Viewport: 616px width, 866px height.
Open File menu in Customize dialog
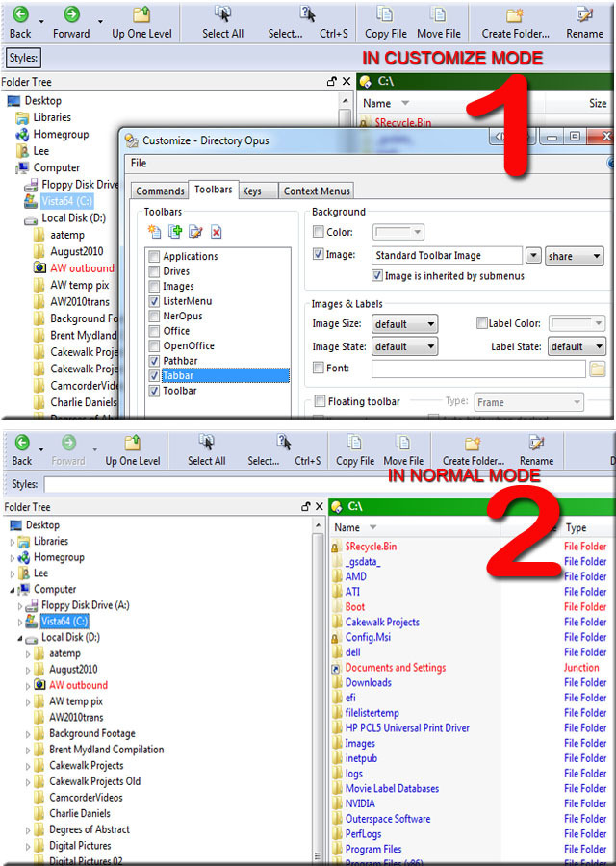(x=139, y=163)
